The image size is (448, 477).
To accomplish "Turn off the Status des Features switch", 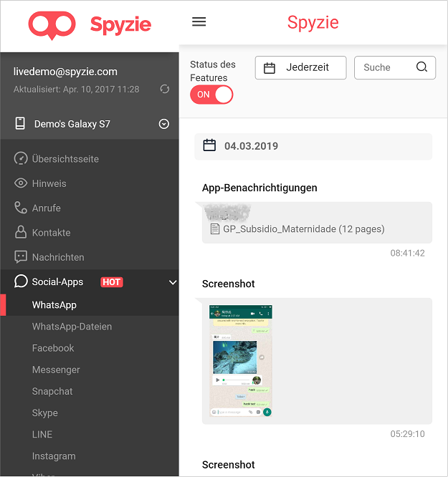I will pyautogui.click(x=211, y=95).
